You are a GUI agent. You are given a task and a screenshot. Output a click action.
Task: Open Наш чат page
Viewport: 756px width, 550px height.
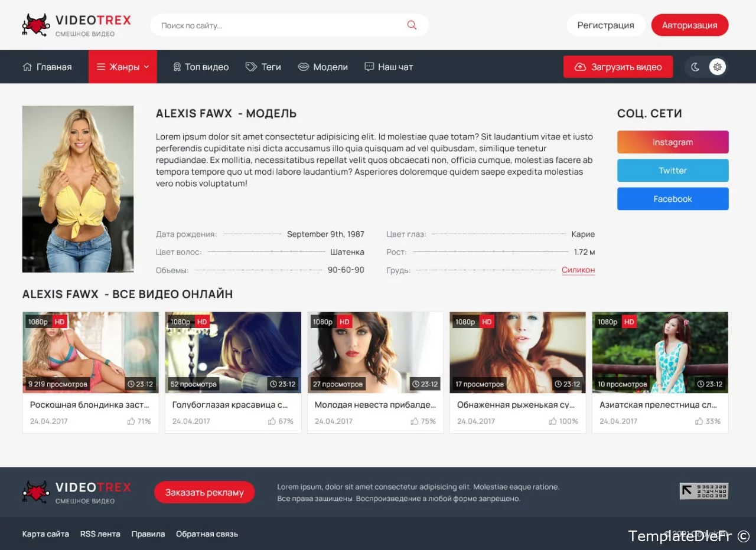coord(389,67)
